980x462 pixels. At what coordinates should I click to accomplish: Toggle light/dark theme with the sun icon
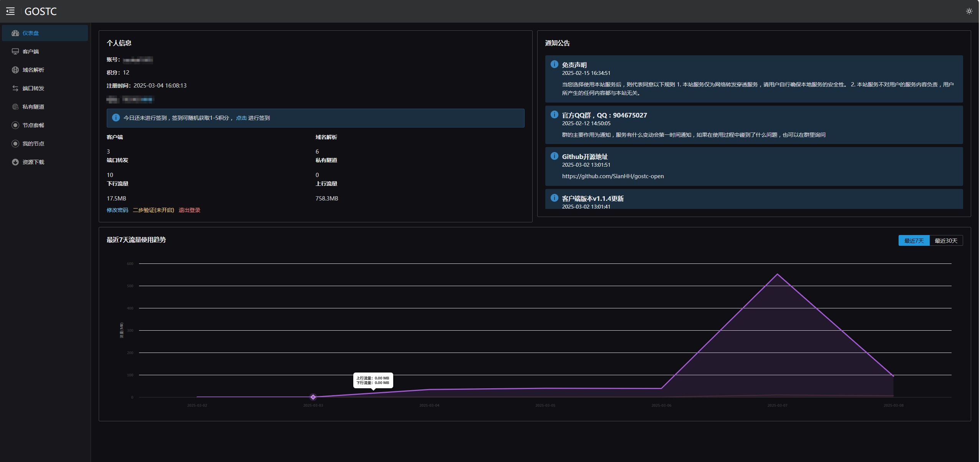tap(969, 11)
